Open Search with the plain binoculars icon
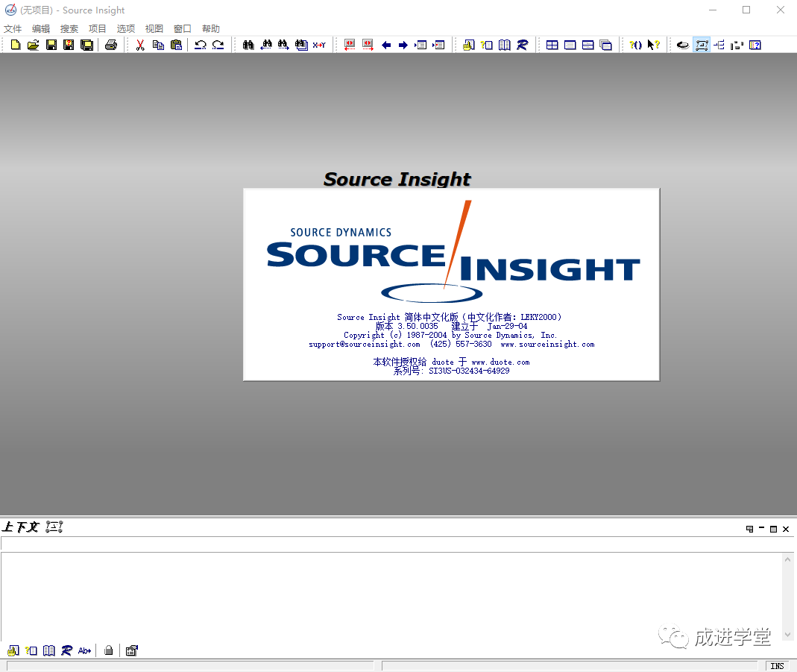Image resolution: width=797 pixels, height=672 pixels. point(248,45)
